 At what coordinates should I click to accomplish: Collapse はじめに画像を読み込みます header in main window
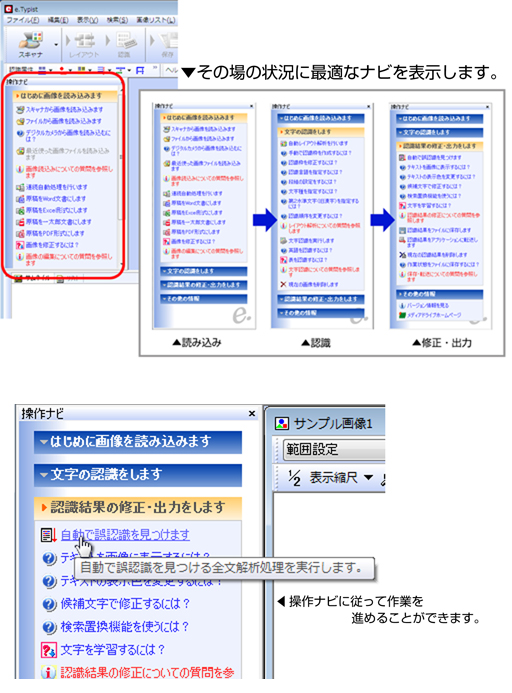point(65,95)
